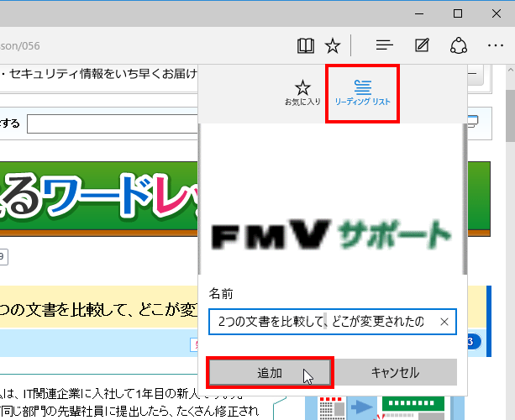Open the More actions ellipsis menu
The width and height of the screenshot is (515, 420).
(495, 45)
